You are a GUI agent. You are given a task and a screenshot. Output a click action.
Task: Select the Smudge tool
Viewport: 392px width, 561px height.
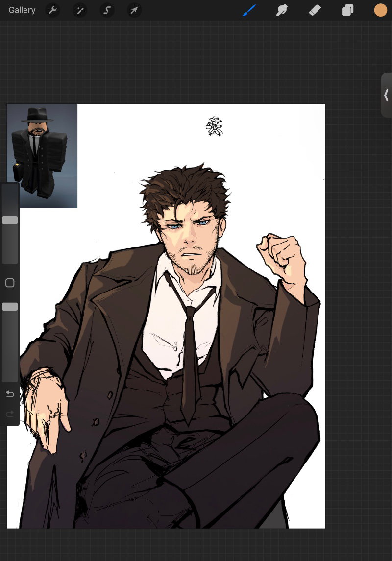tap(282, 10)
